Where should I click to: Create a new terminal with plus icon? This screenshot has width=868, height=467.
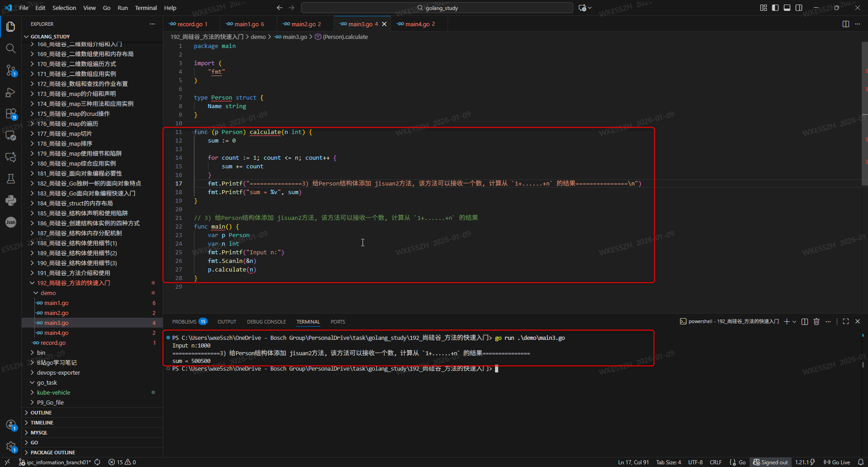coord(787,322)
